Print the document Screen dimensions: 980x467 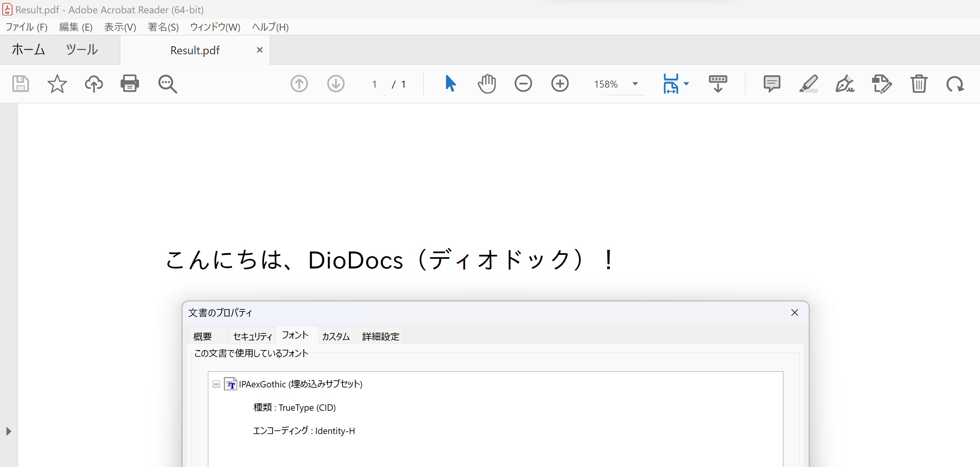130,84
